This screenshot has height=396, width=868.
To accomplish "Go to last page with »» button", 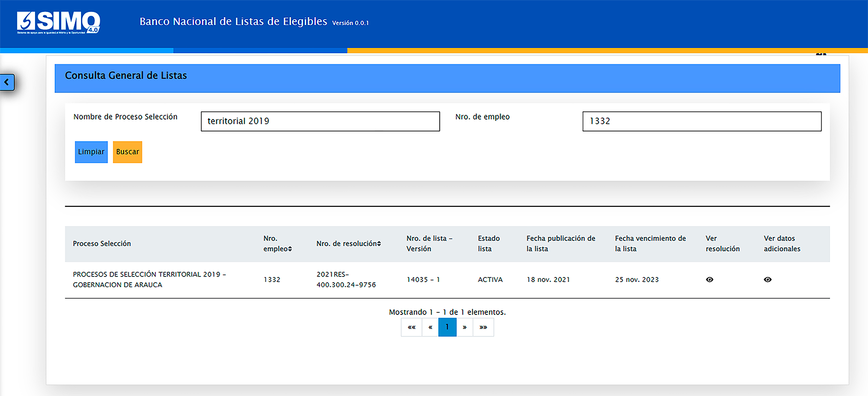I will tap(483, 327).
